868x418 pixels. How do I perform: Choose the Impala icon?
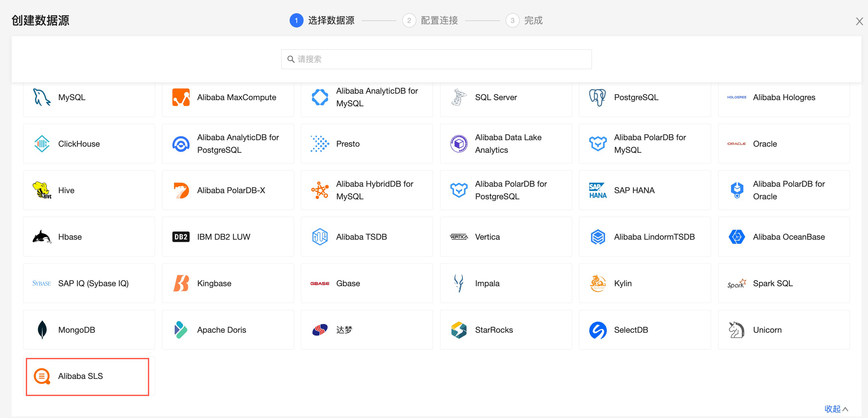point(459,283)
